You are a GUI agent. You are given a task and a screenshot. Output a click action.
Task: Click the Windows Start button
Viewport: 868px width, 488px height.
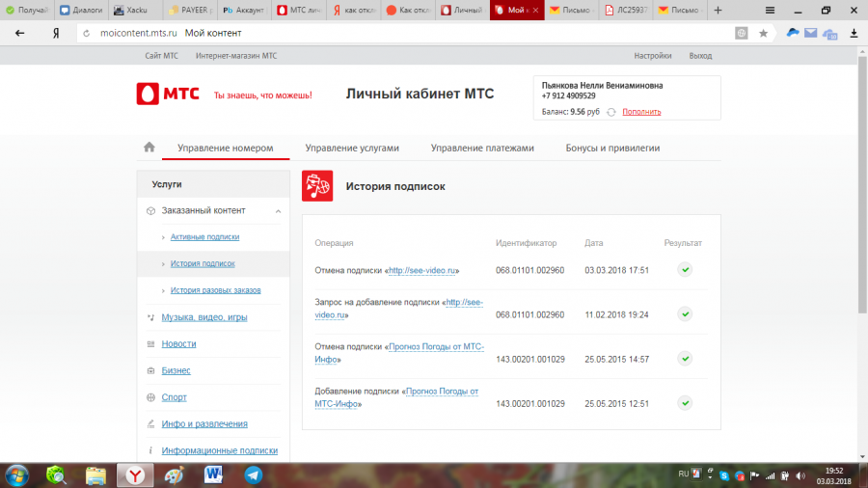coord(17,475)
